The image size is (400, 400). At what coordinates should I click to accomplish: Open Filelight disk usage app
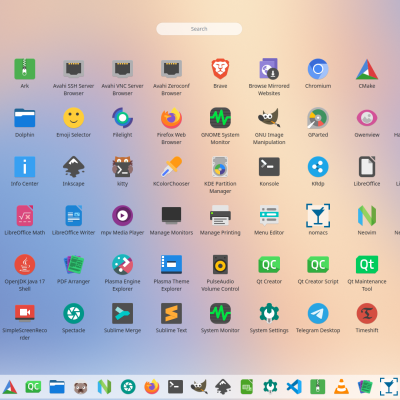(123, 118)
